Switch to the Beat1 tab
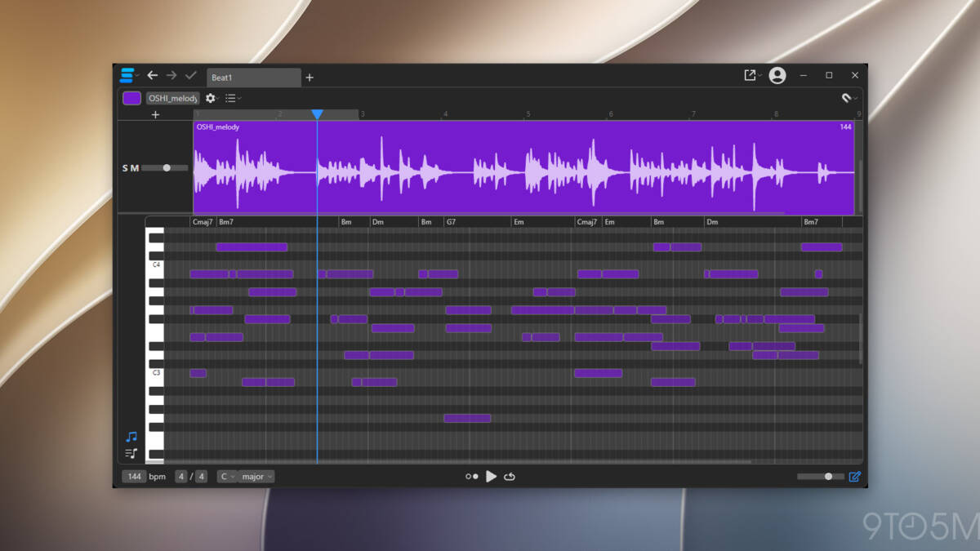 253,78
